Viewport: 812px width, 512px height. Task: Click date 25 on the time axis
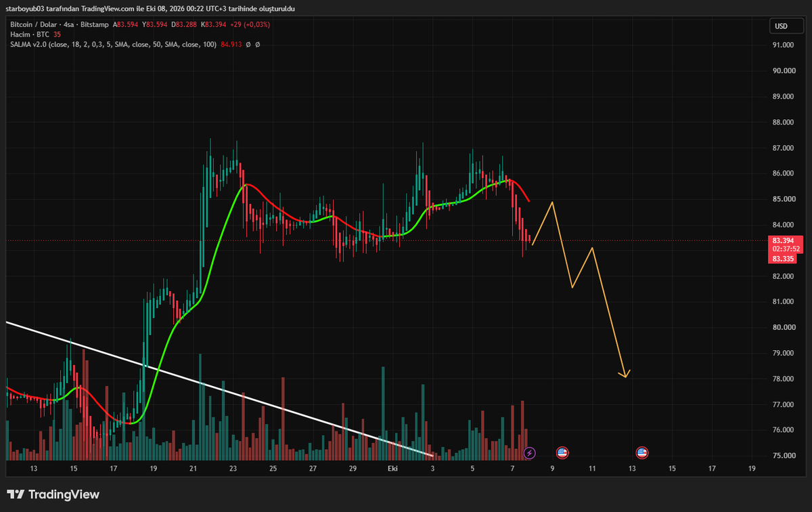point(273,468)
